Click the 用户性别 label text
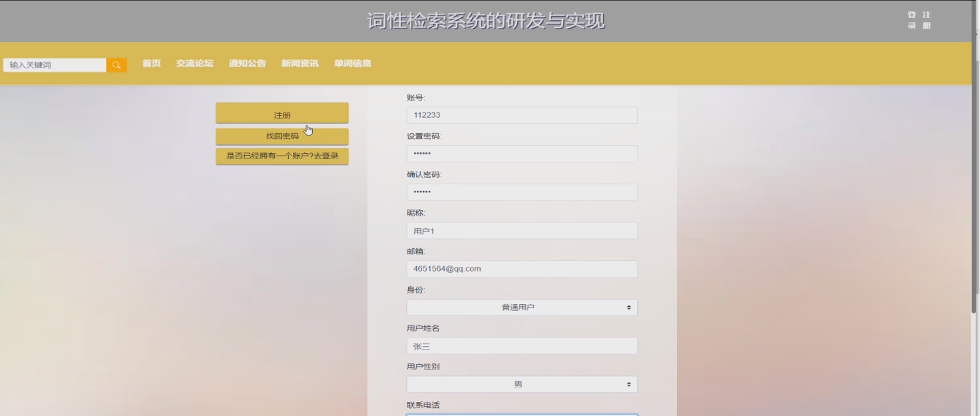980x416 pixels. [423, 367]
